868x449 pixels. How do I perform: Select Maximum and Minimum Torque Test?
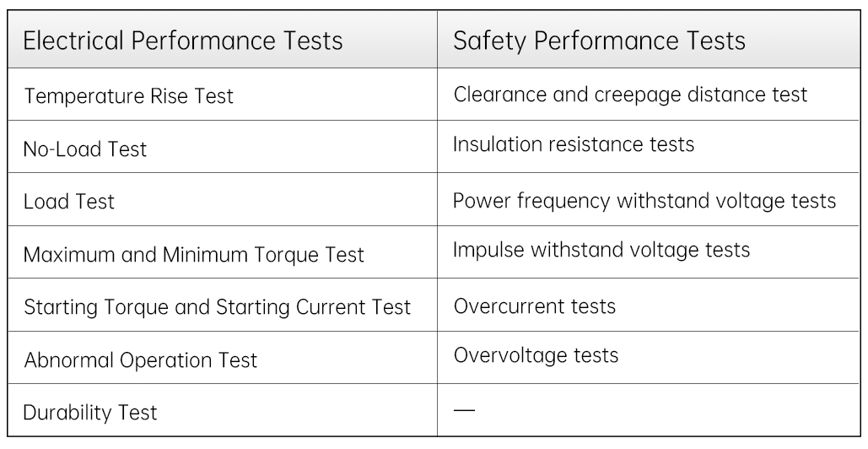(x=194, y=254)
